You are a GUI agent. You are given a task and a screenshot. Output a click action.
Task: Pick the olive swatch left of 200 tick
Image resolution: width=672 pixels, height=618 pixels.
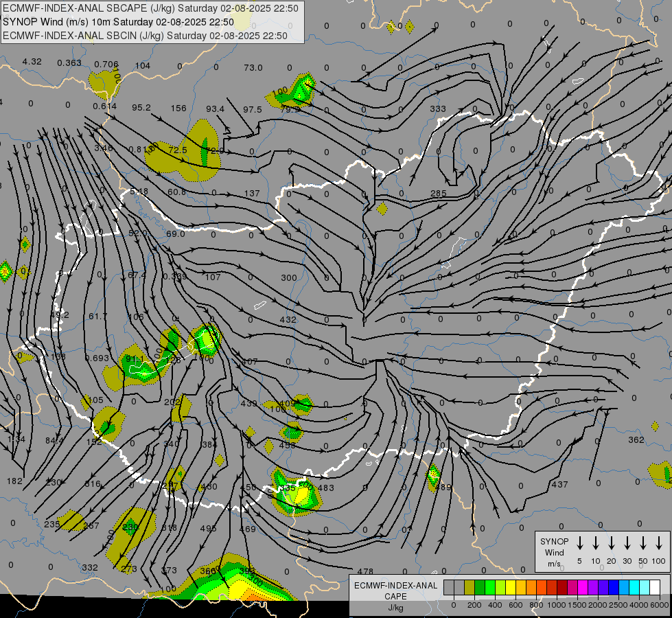coord(470,588)
